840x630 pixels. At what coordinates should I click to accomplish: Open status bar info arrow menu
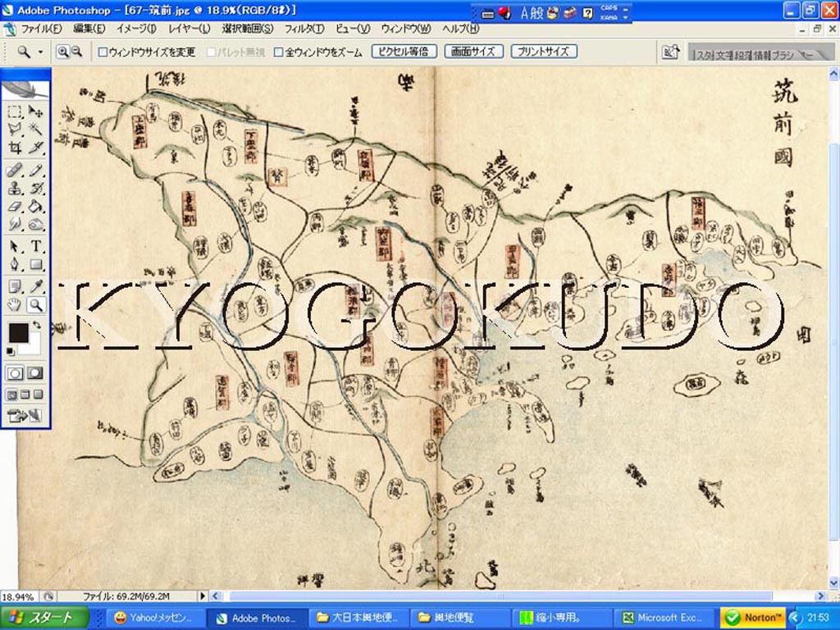click(203, 596)
